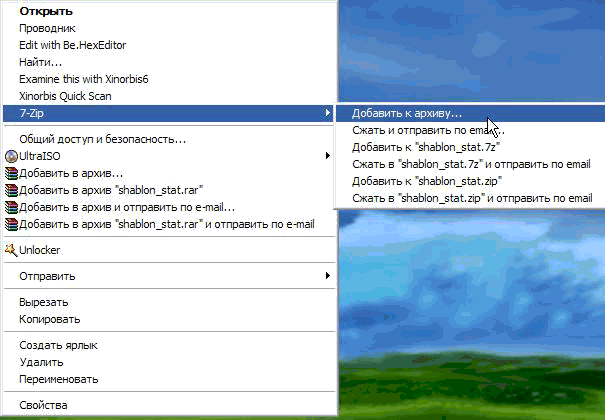The height and width of the screenshot is (420, 605).
Task: Choose Вырезать
Action: pyautogui.click(x=169, y=302)
